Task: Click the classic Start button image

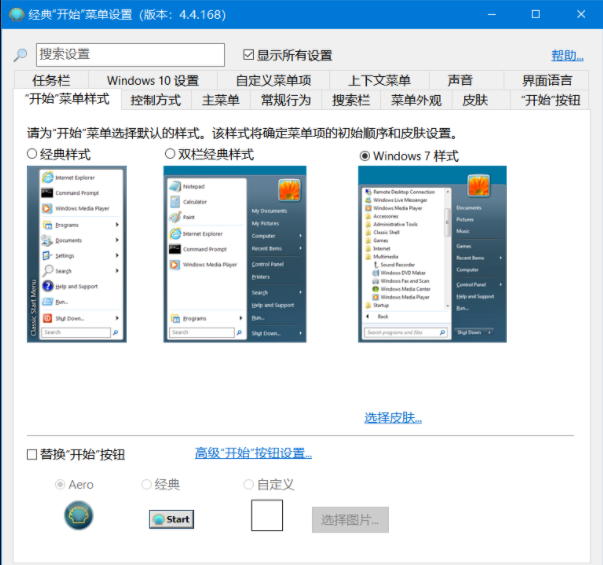Action: coord(171,519)
